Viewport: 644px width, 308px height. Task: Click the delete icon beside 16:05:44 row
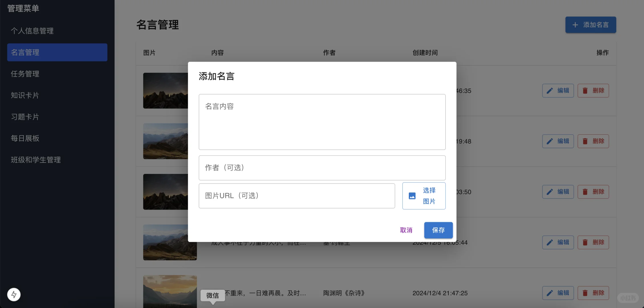[585, 242]
